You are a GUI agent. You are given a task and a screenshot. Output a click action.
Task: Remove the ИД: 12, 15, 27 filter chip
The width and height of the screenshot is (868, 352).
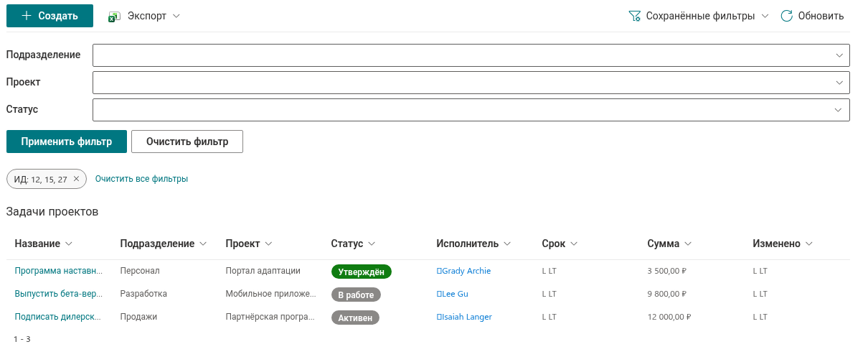[x=76, y=179]
